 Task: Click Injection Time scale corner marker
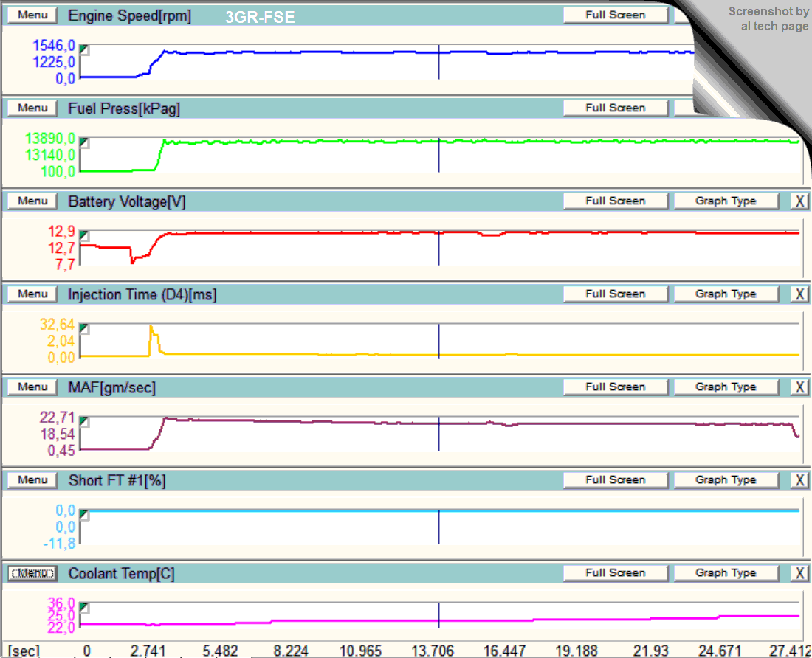[84, 328]
